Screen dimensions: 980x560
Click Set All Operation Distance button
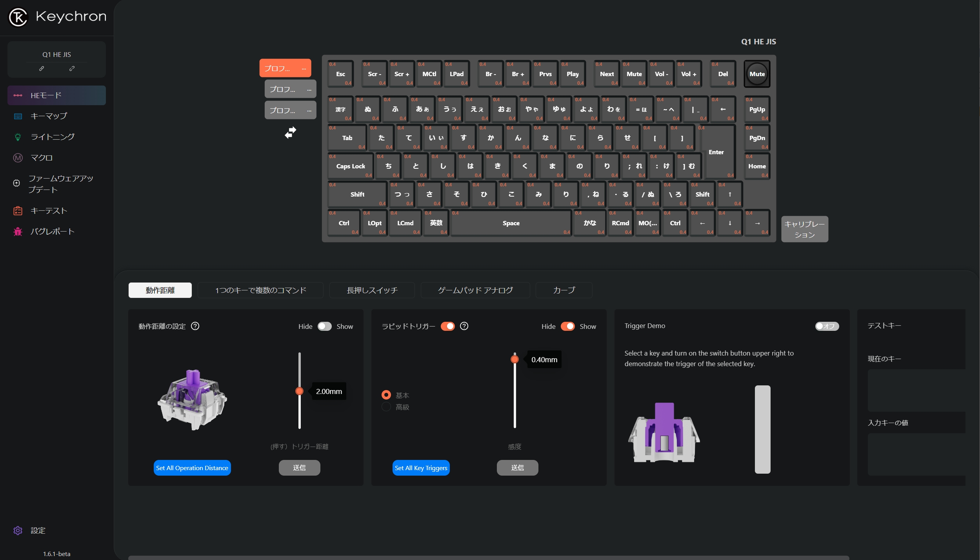click(192, 468)
